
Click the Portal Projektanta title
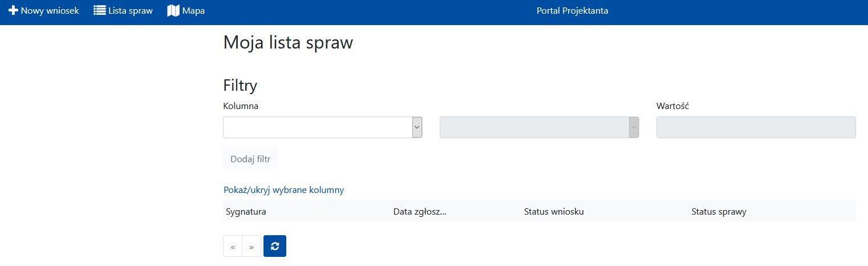click(572, 11)
